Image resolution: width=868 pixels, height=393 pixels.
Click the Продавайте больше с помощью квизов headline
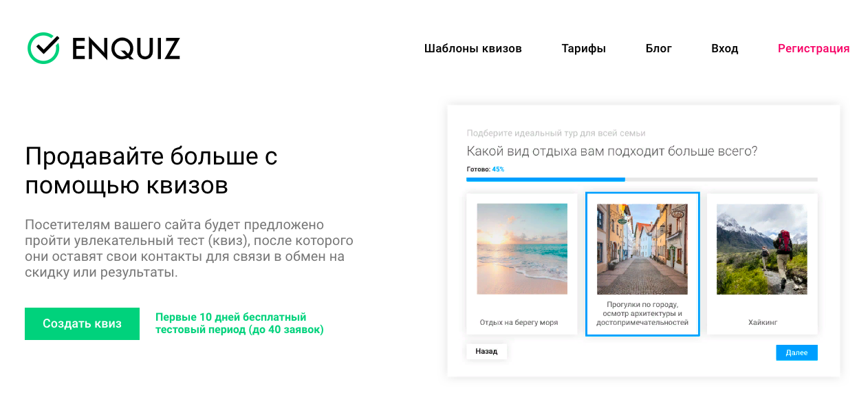[x=151, y=171]
